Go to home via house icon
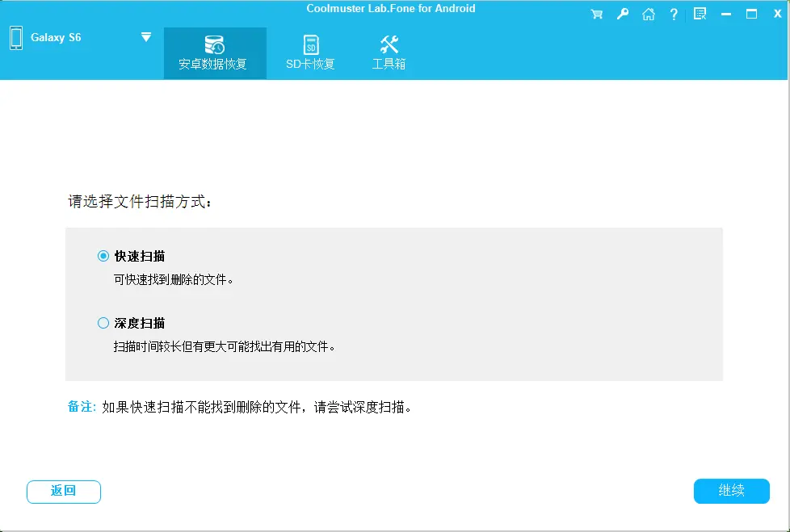 [649, 14]
